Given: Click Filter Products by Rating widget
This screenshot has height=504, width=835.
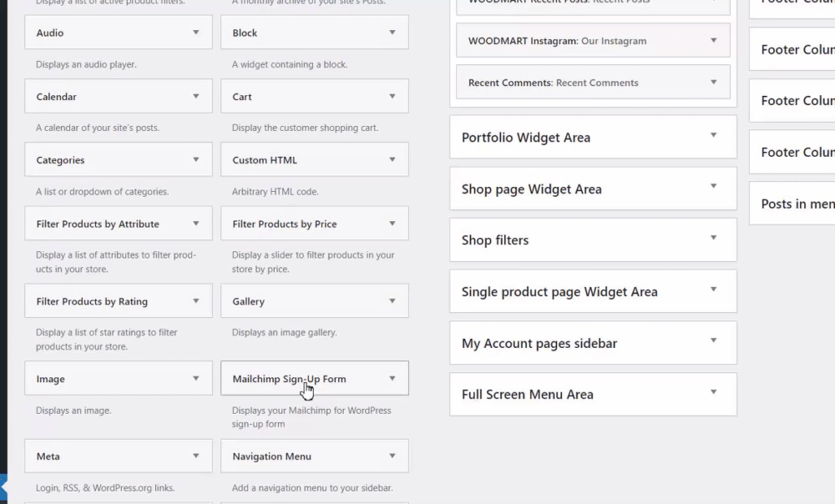Looking at the screenshot, I should (x=92, y=301).
